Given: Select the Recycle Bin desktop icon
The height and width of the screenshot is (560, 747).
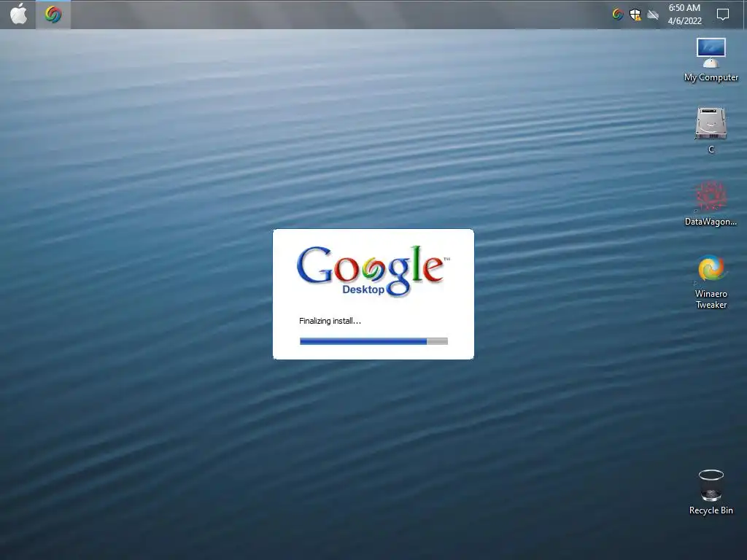Looking at the screenshot, I should coord(711,492).
